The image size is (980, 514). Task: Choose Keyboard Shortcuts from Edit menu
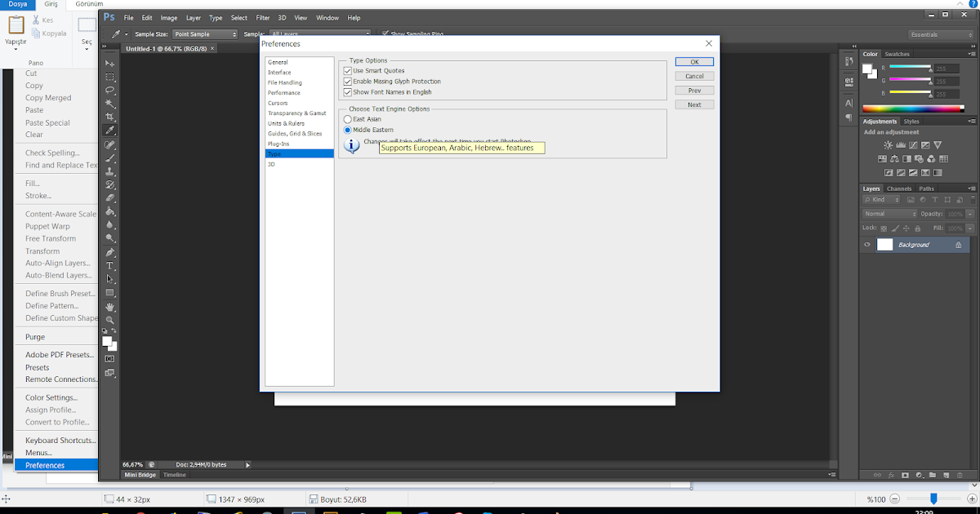(x=61, y=441)
